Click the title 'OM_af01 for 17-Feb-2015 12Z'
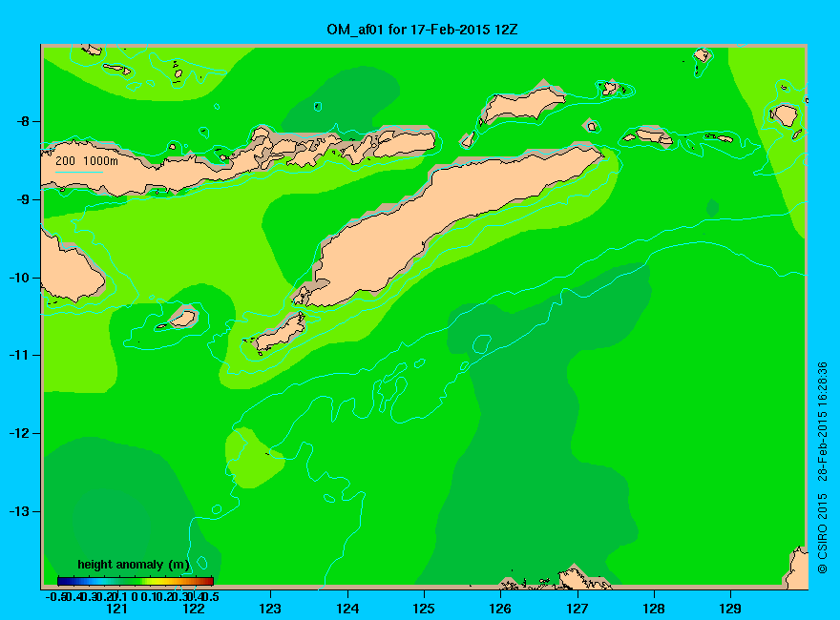 [422, 30]
